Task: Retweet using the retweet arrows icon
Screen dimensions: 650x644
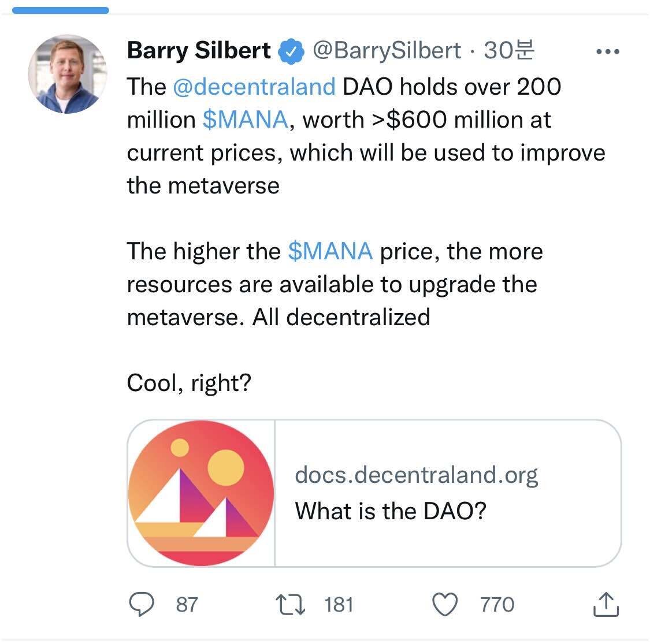Action: click(291, 605)
